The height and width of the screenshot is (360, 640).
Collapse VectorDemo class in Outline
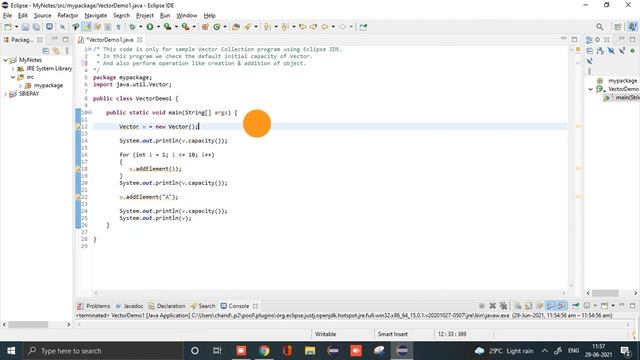click(591, 89)
